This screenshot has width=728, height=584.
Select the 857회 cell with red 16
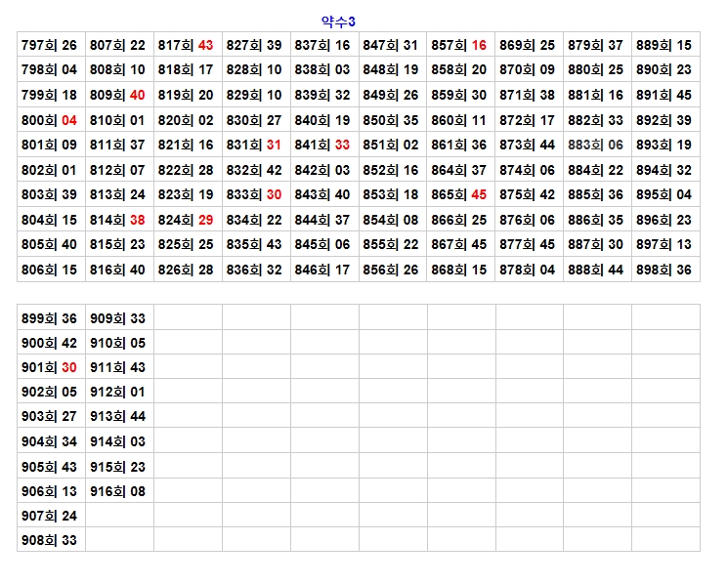pos(459,45)
